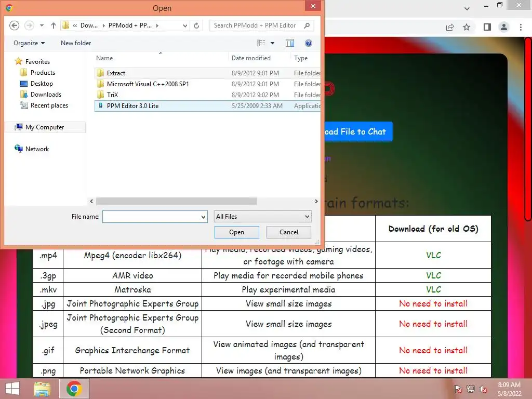This screenshot has height=399, width=532.
Task: Toggle Chrome side panel
Action: pyautogui.click(x=487, y=27)
